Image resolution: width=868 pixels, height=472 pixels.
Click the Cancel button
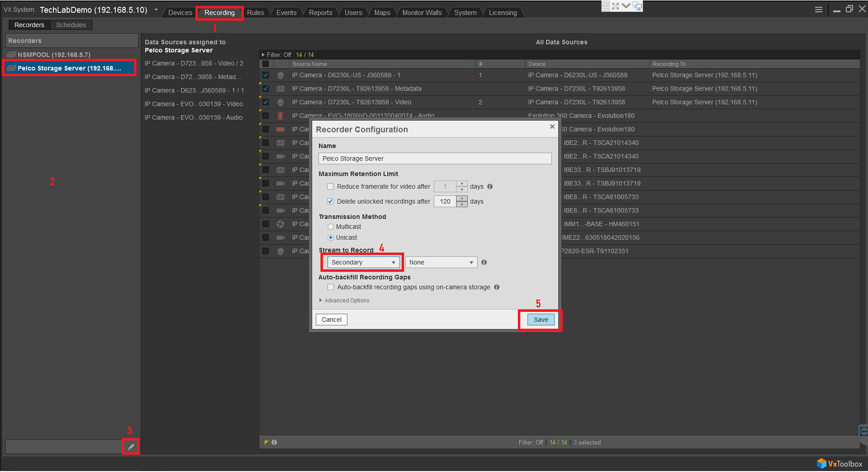click(x=331, y=319)
